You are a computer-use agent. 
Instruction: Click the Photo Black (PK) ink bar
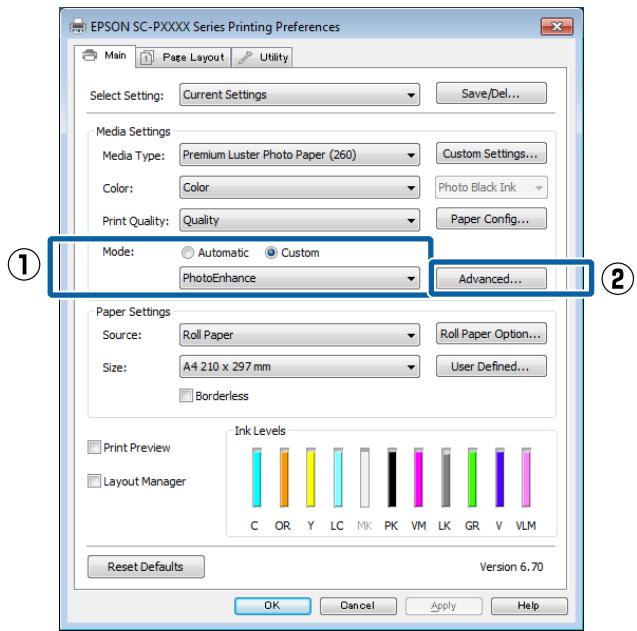pyautogui.click(x=392, y=477)
